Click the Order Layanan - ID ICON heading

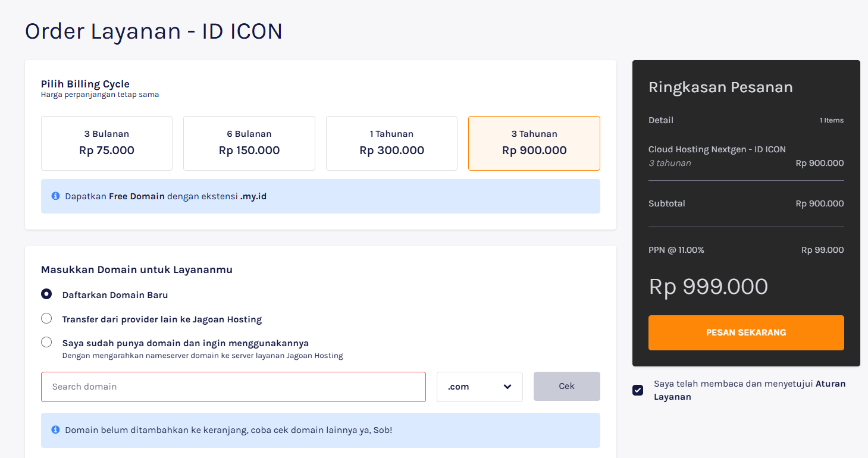(153, 31)
